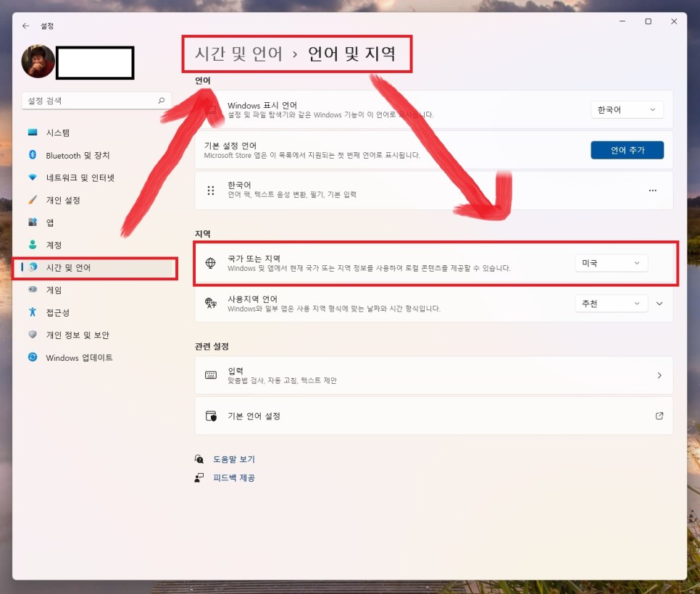
Task: Click the 네트워크 및 인터넷 wifi icon
Action: point(33,177)
